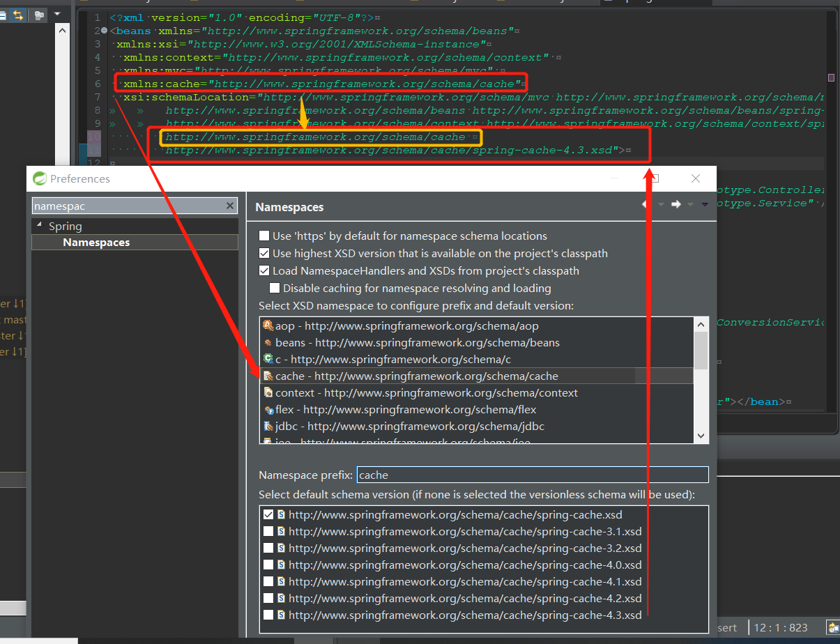Click the cache namespace icon

click(268, 376)
